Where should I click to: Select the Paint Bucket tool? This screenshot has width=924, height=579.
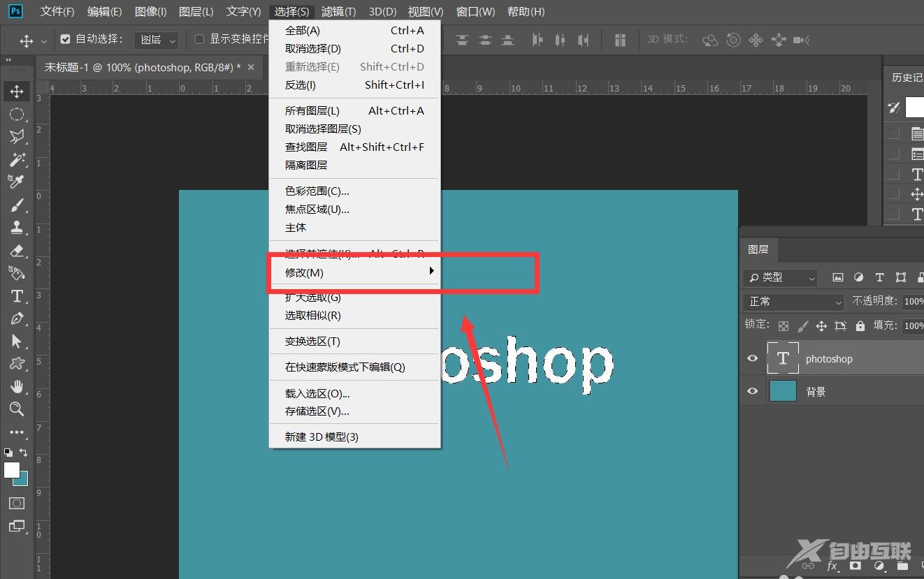pyautogui.click(x=17, y=272)
